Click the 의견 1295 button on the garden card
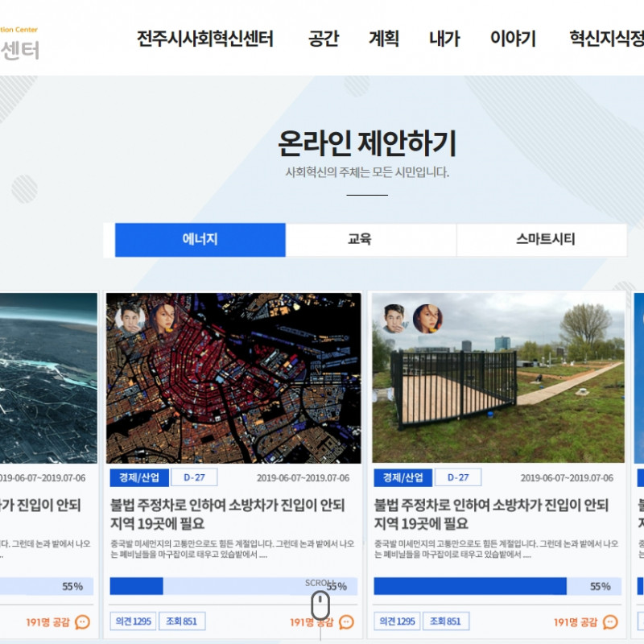Screen dimensions: 644x644 [396, 621]
